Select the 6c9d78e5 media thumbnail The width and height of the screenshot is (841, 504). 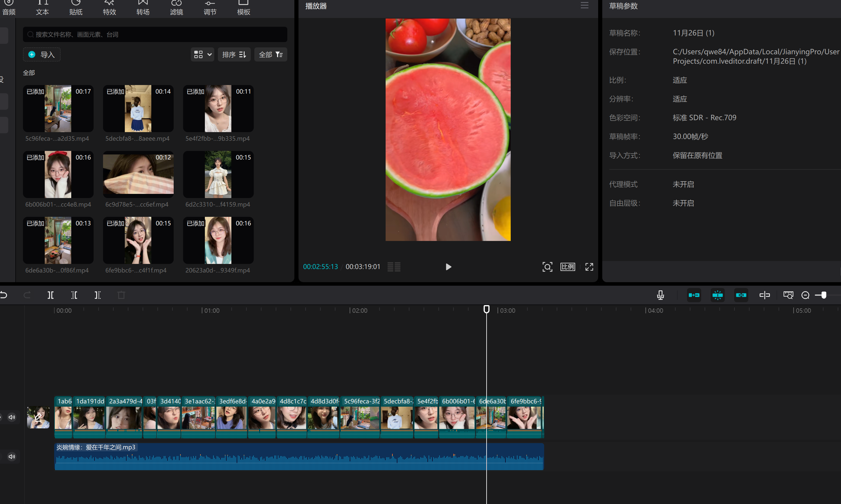pos(138,174)
